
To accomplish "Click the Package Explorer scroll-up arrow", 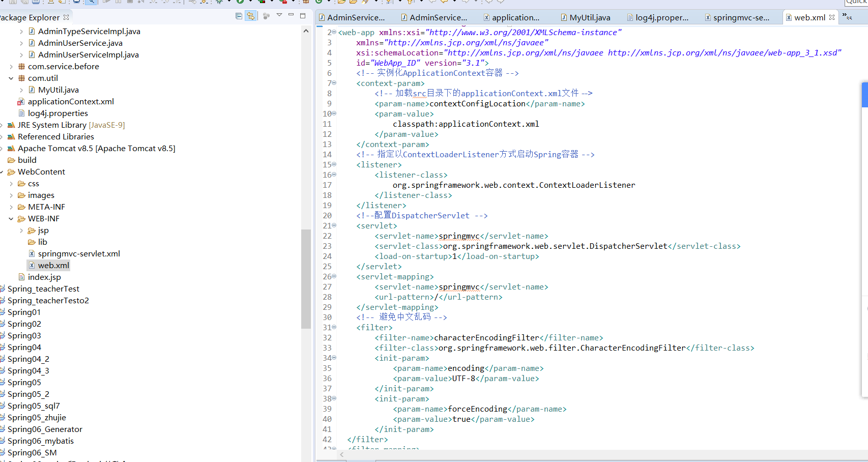I will (x=306, y=31).
